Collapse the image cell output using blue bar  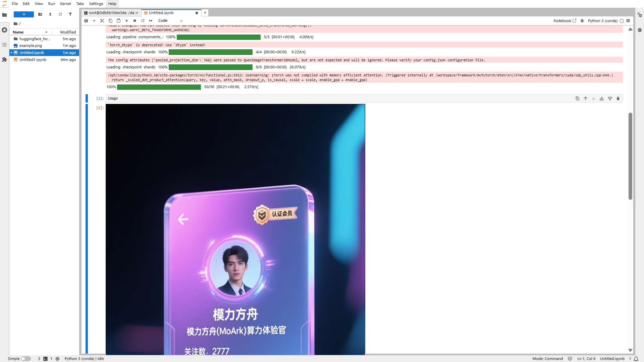[x=87, y=229]
